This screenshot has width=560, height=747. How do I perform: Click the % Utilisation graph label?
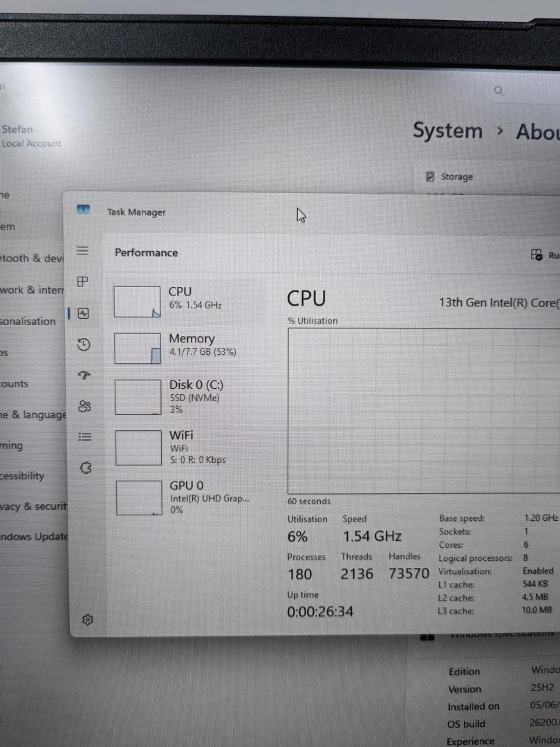312,321
